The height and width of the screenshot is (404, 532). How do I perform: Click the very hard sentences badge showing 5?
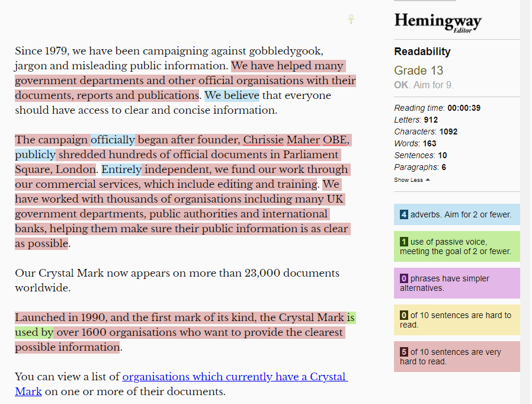[404, 352]
